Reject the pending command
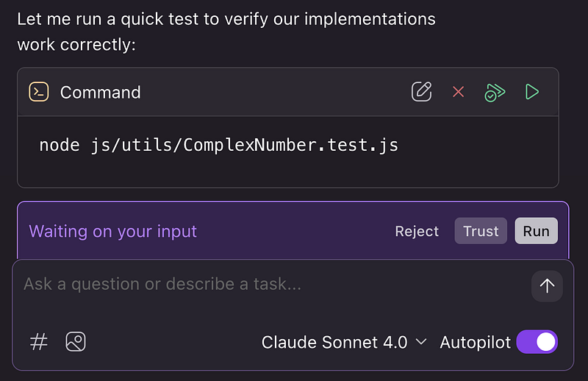The width and height of the screenshot is (588, 381). point(417,231)
